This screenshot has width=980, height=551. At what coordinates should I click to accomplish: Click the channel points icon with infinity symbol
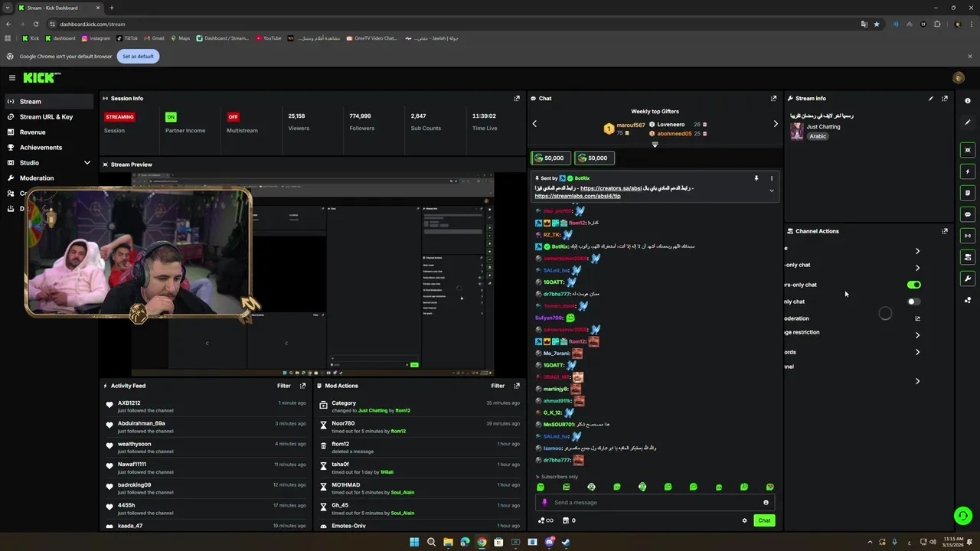pyautogui.click(x=545, y=520)
